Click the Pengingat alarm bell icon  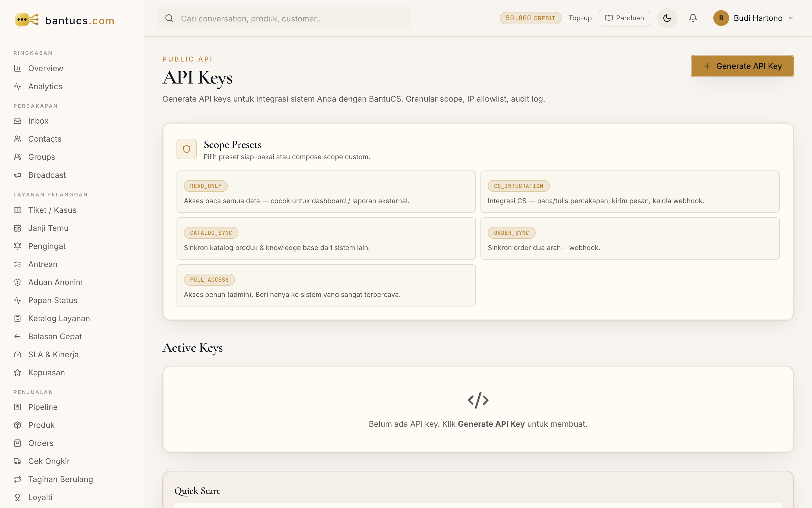[x=17, y=246]
